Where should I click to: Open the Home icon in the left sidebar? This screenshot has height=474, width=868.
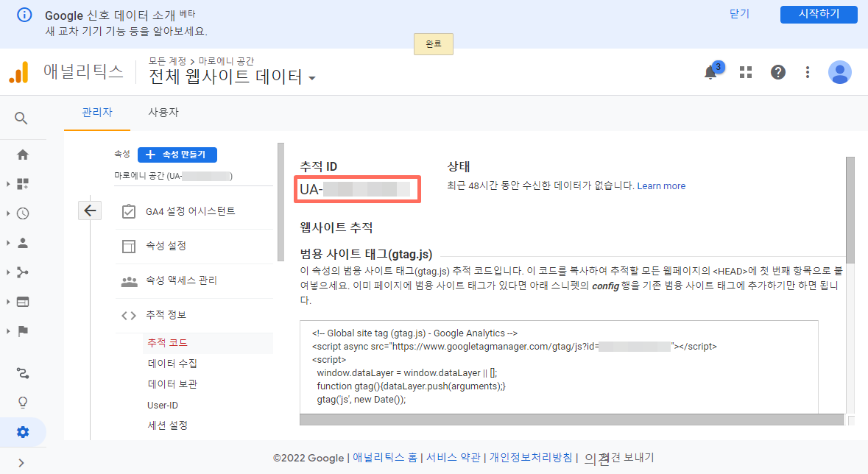[x=22, y=155]
